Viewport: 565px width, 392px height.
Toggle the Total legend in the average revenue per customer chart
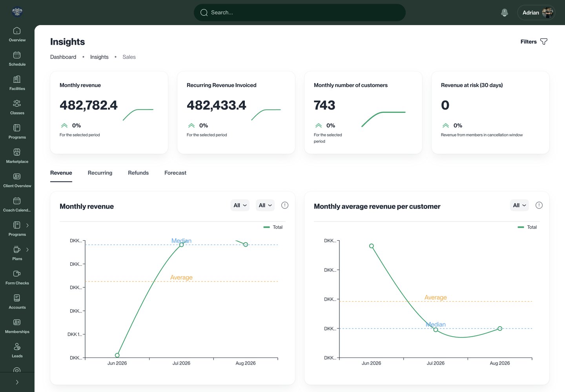[527, 227]
